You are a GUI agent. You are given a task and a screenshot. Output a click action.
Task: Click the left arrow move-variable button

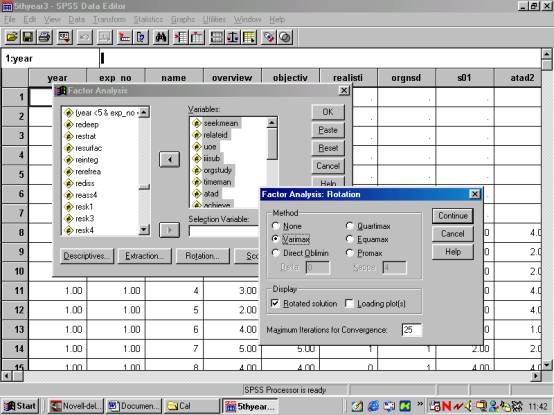[169, 159]
